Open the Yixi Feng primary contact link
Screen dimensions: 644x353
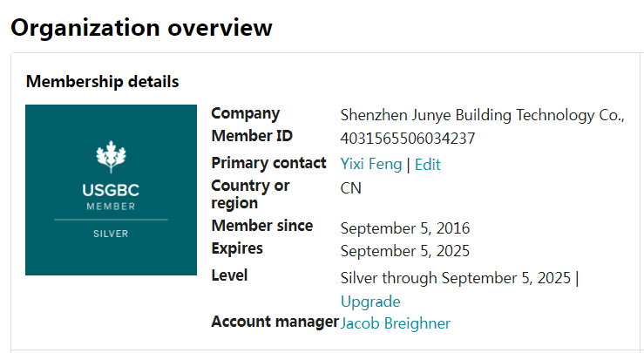[x=371, y=164]
